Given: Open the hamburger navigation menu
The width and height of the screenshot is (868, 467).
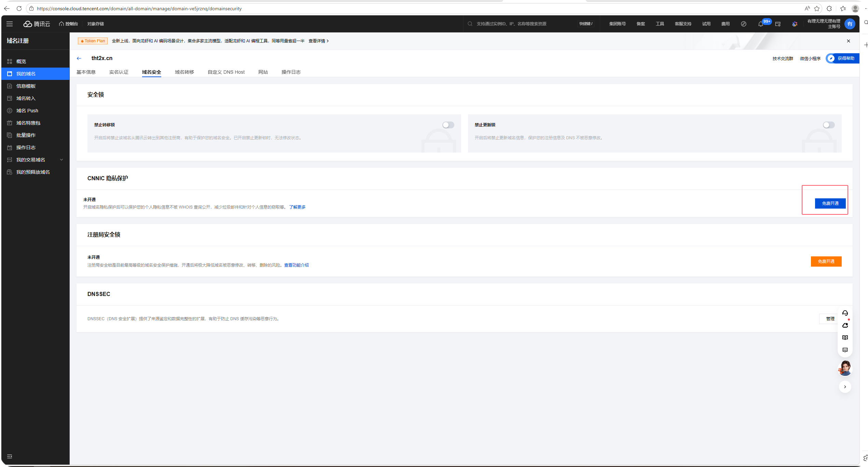Looking at the screenshot, I should pos(10,24).
